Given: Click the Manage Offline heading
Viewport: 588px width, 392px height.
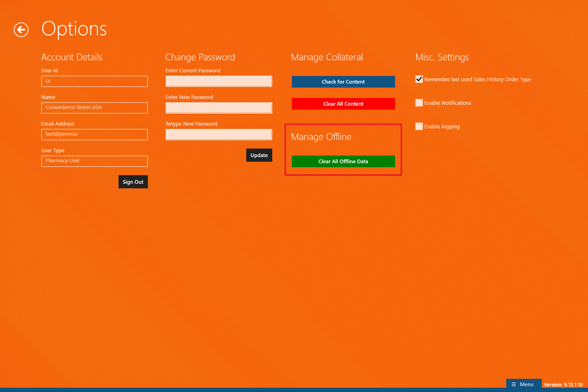Looking at the screenshot, I should pos(321,137).
